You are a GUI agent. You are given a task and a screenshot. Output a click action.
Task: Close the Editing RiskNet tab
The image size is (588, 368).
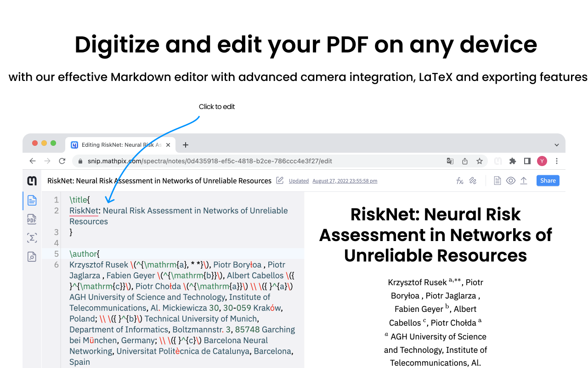(168, 145)
